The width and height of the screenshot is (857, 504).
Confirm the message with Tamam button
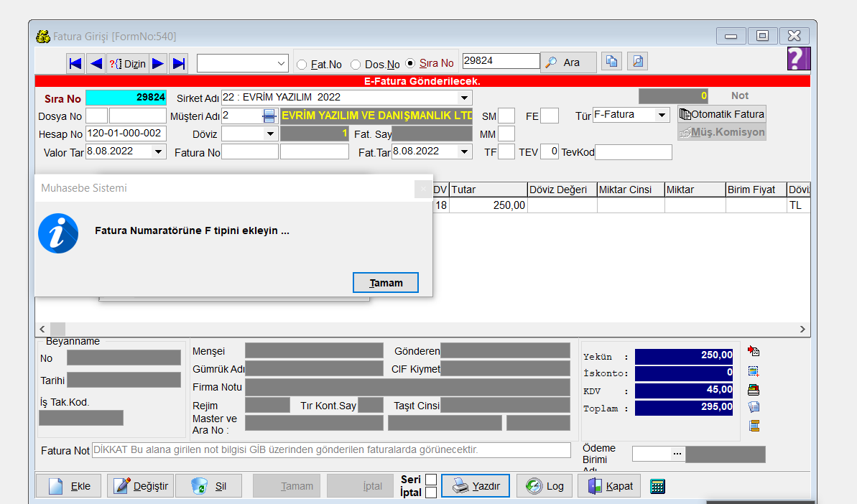(x=386, y=282)
